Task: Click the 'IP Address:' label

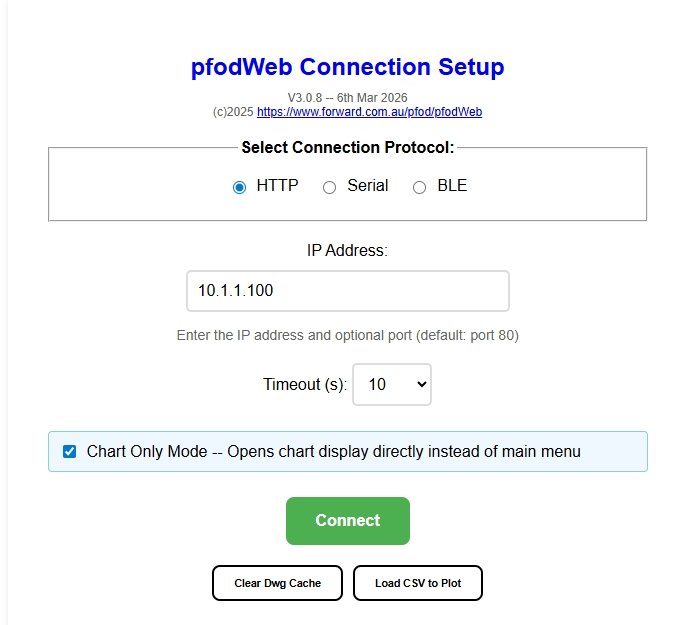Action: [347, 250]
